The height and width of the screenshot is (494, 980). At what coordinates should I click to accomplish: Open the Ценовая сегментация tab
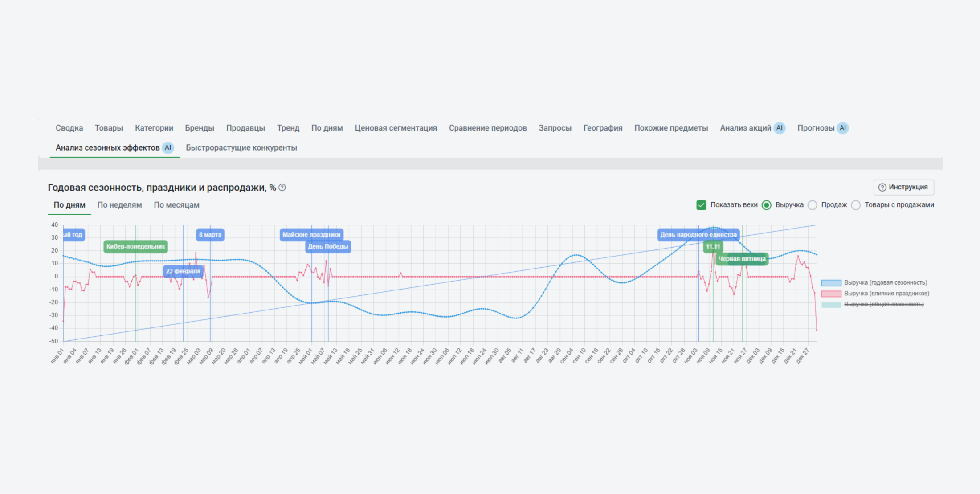point(396,128)
